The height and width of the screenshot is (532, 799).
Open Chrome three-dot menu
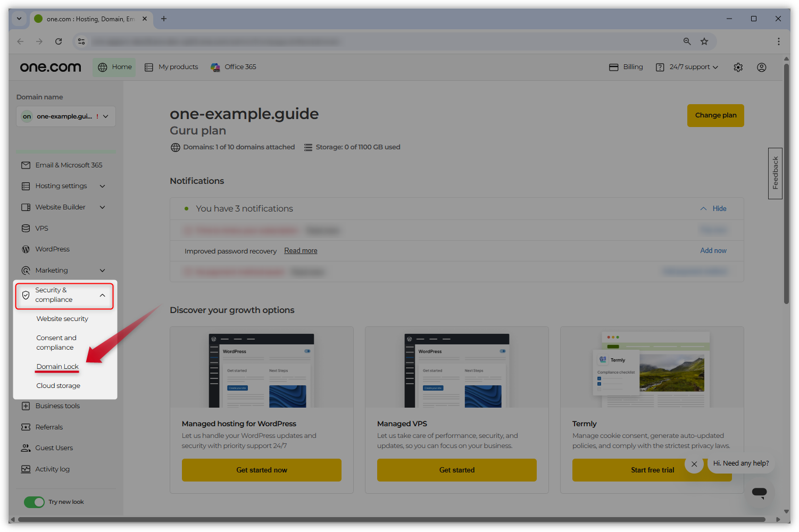(778, 41)
